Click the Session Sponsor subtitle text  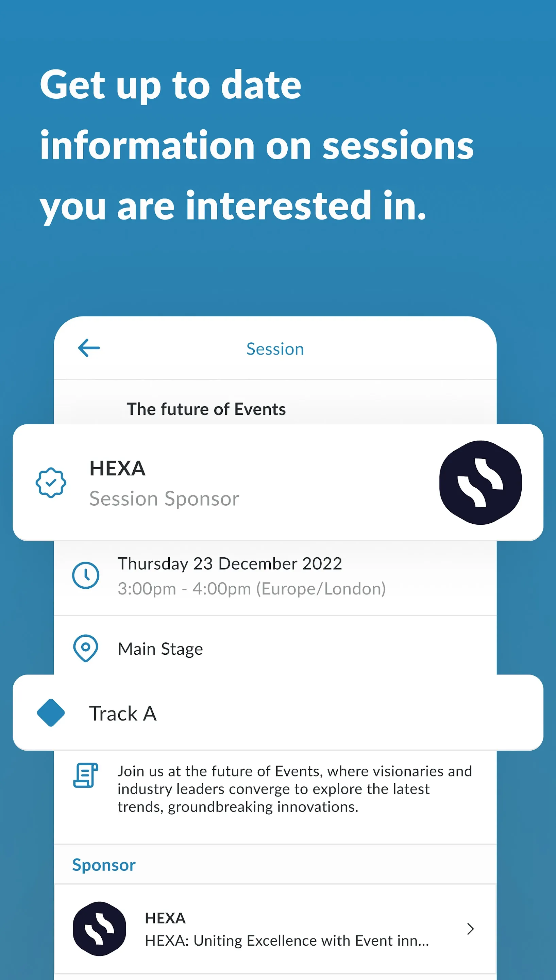click(x=164, y=499)
